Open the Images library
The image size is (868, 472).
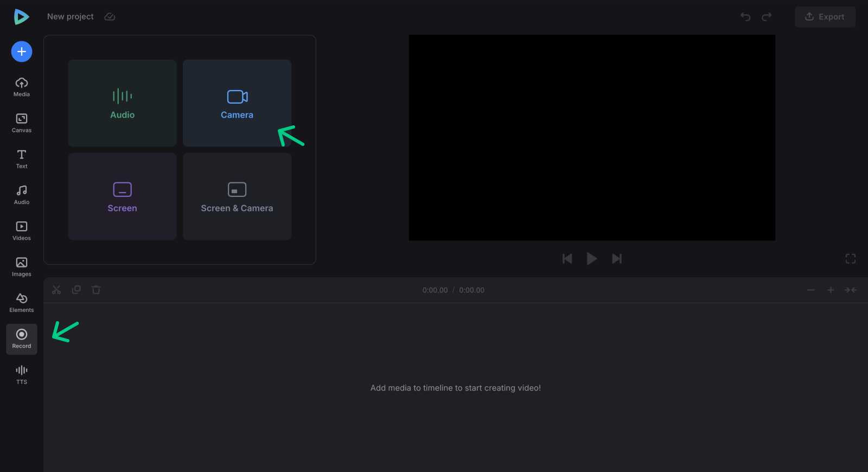point(22,267)
